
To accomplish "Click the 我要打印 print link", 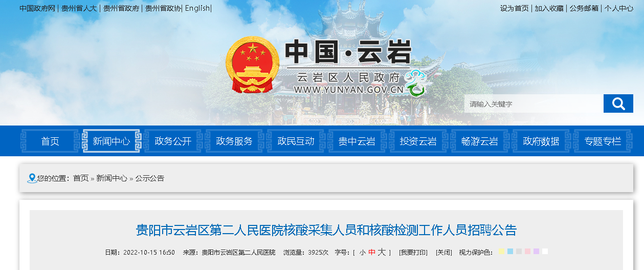I will 413,253.
